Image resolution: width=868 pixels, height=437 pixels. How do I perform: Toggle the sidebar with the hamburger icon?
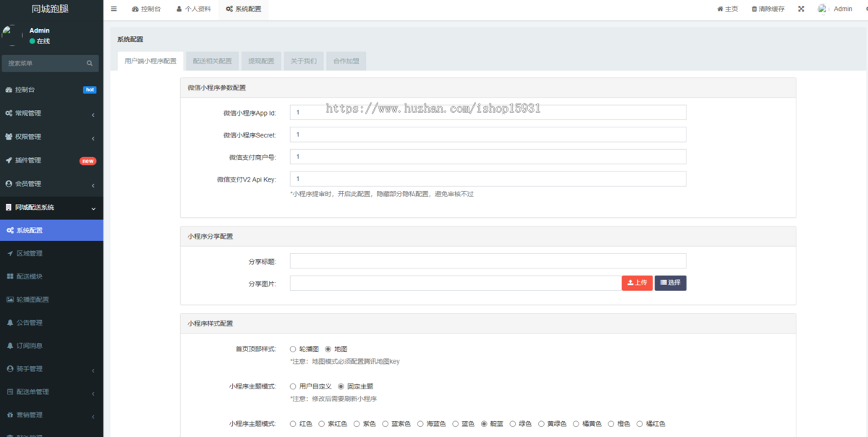pos(114,9)
